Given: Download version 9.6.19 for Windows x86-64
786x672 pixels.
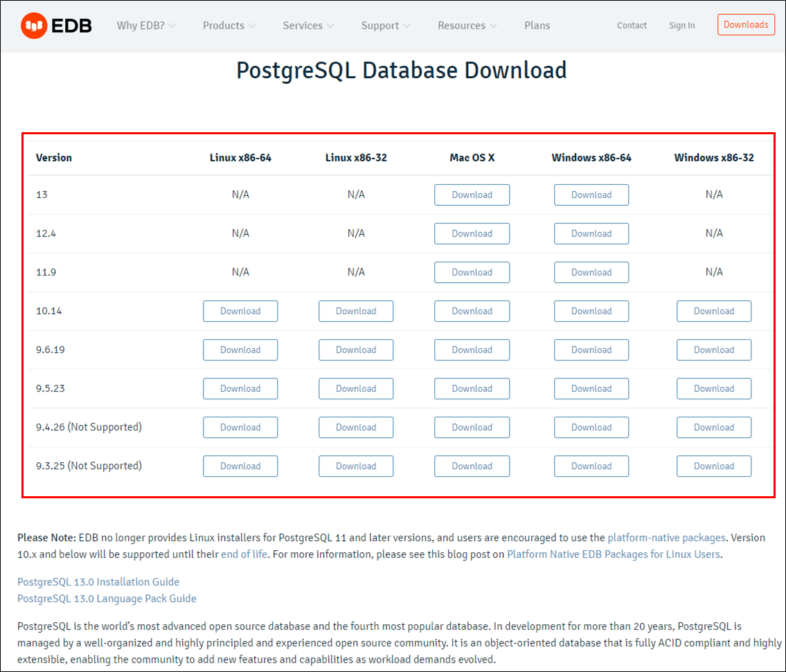Looking at the screenshot, I should point(591,349).
